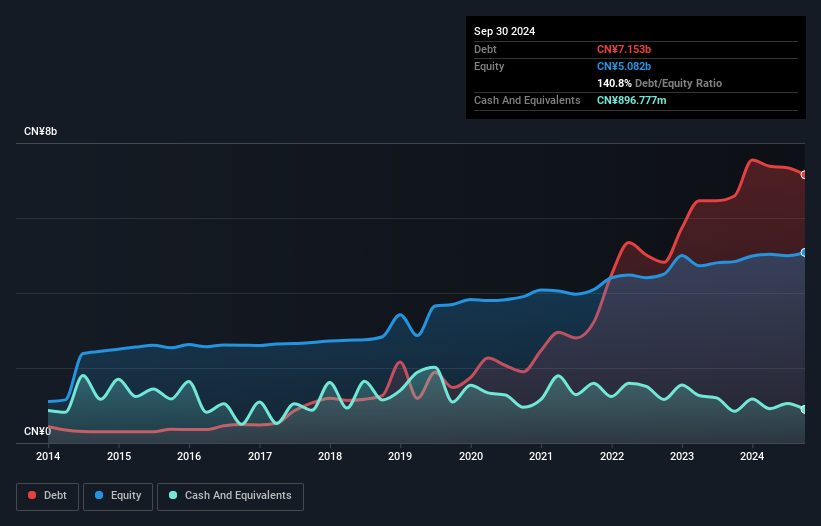Click the 2015 x-axis label
821x526 pixels.
tap(119, 456)
